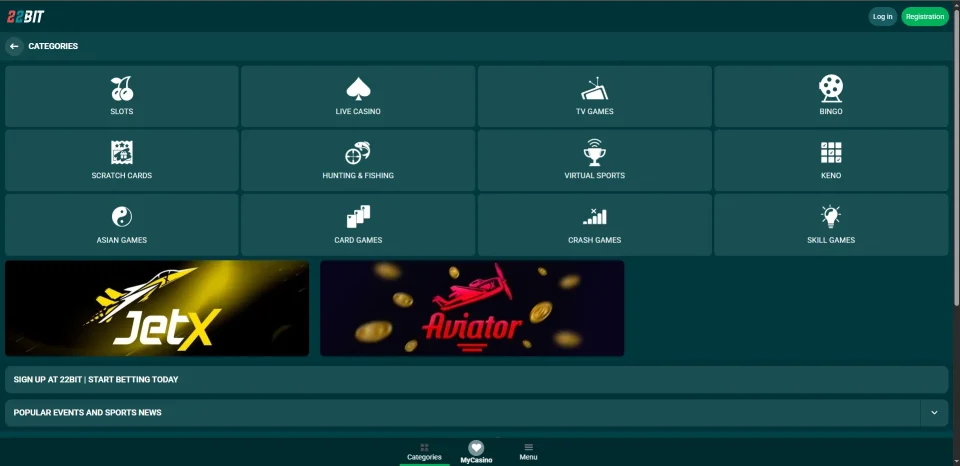
Task: Open the Slots cherry icon
Action: pyautogui.click(x=122, y=89)
